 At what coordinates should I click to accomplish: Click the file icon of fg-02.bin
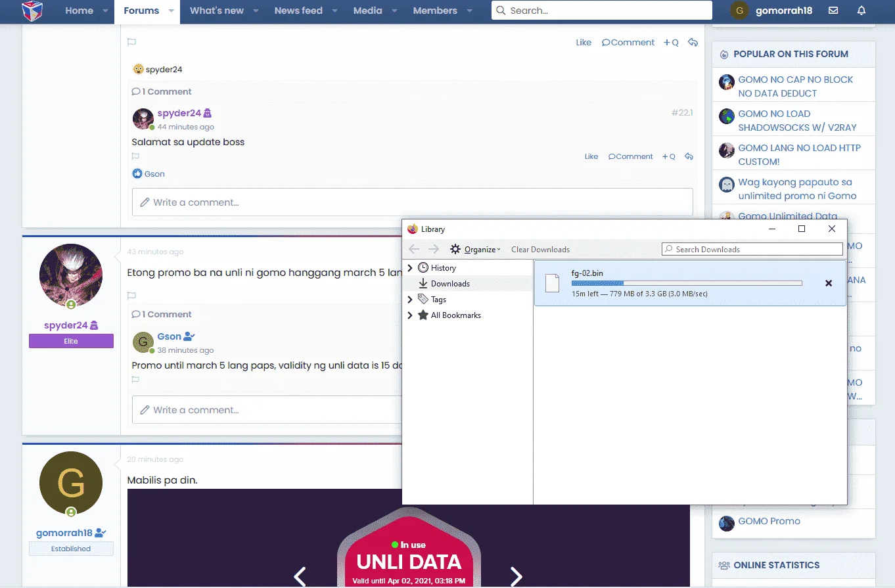(552, 283)
